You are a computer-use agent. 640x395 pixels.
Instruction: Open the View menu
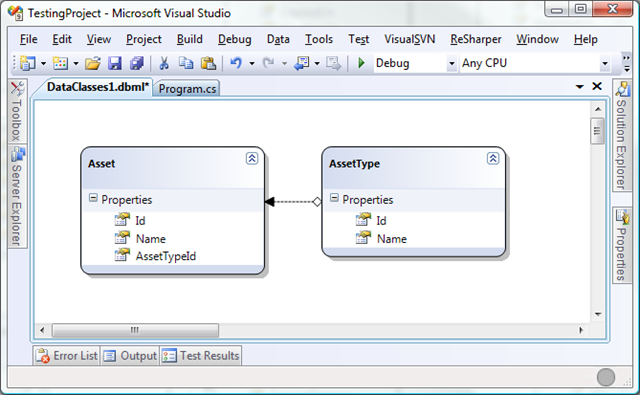pyautogui.click(x=98, y=39)
